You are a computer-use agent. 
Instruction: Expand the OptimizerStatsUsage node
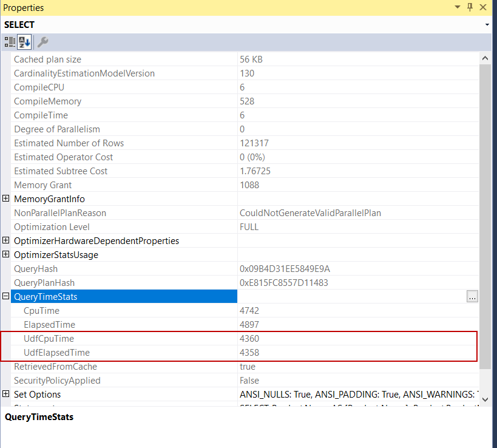coord(5,254)
